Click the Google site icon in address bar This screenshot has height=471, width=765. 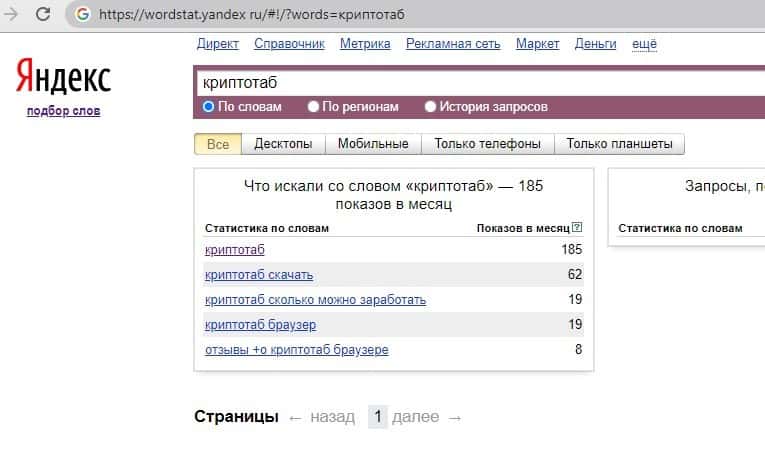point(82,14)
